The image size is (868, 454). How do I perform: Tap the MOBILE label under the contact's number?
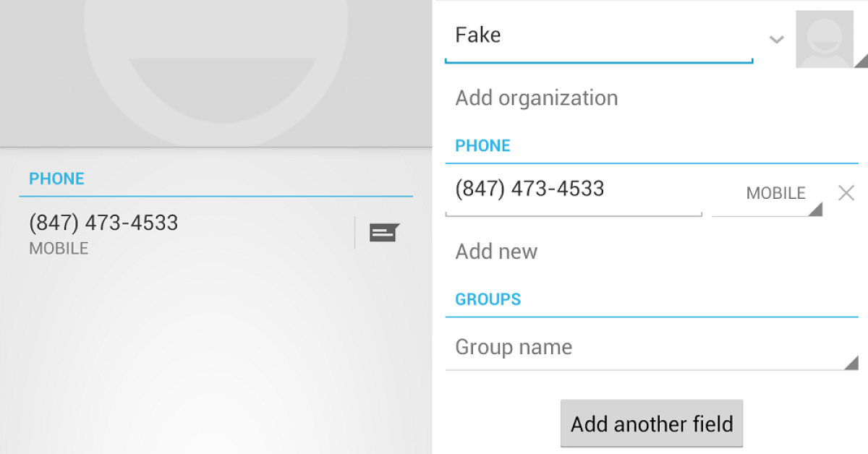tap(59, 249)
